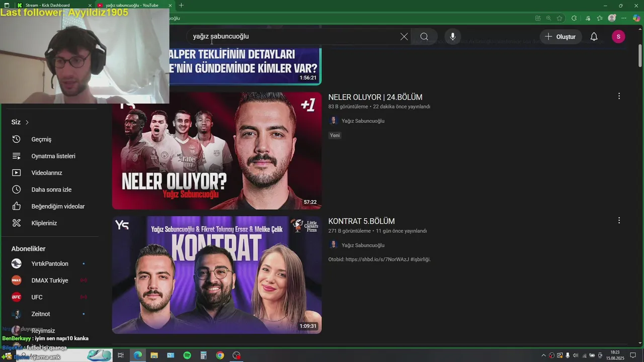Screen dimensions: 644x362
Task: Open Spotify from the taskbar
Action: point(187,355)
